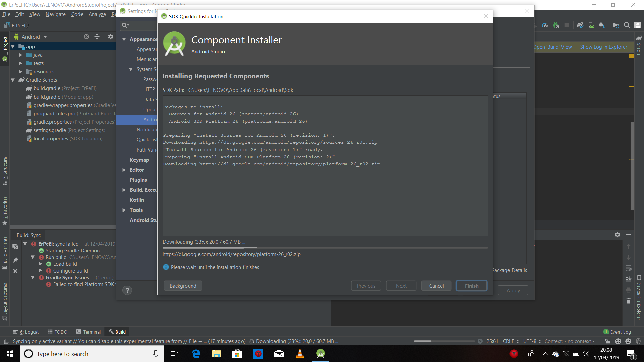Click the installer download progress bar
The image size is (644, 362).
click(325, 248)
